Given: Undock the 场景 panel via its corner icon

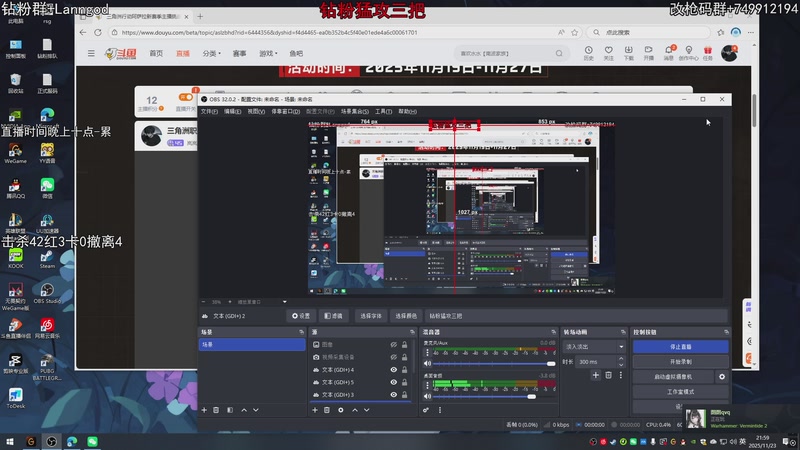Looking at the screenshot, I should [301, 332].
